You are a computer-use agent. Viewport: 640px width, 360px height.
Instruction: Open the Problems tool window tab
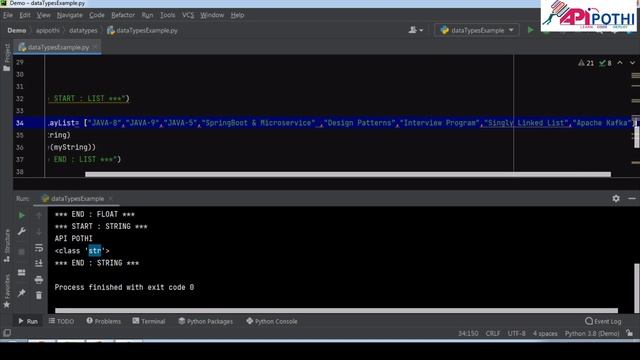click(104, 321)
